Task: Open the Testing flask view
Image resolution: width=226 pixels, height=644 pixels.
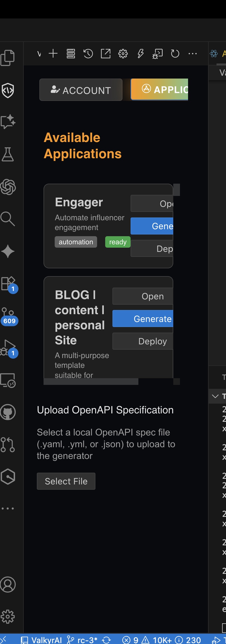Action: 8,154
